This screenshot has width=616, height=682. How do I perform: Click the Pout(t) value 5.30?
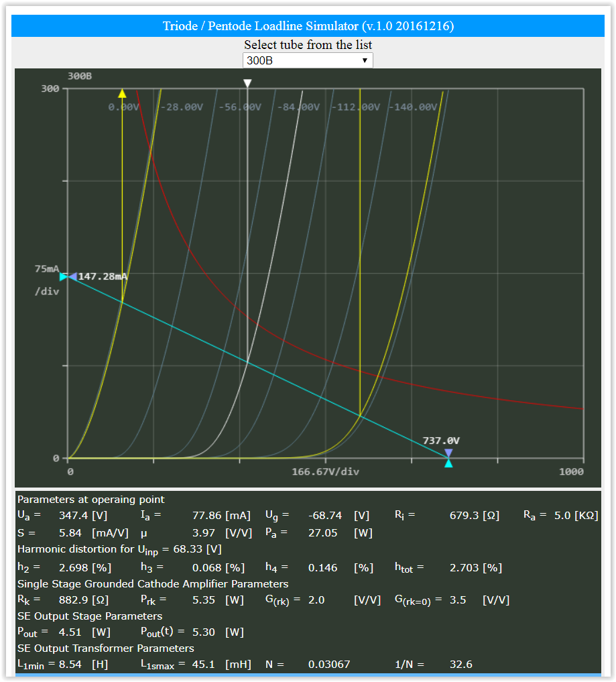pos(204,632)
